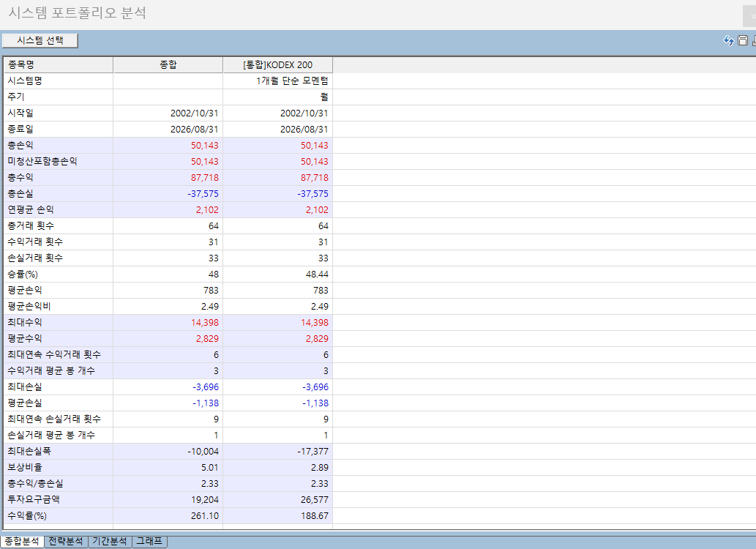Select the 종료일 row label

(x=20, y=130)
